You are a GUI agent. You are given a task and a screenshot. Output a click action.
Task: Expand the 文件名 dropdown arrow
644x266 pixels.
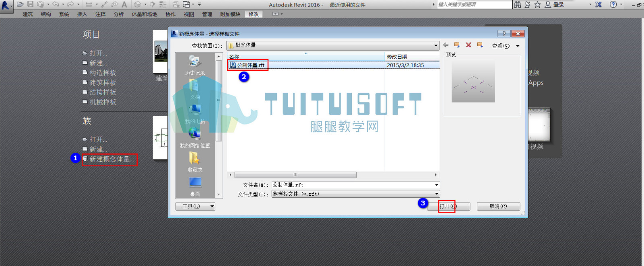[x=437, y=185]
